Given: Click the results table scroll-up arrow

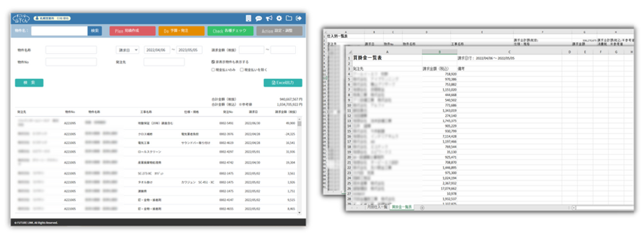Looking at the screenshot, I should coord(299,119).
